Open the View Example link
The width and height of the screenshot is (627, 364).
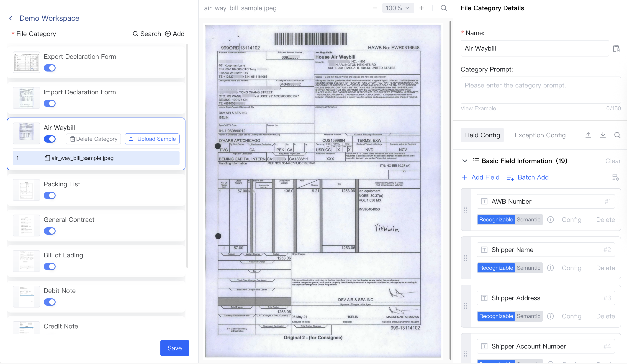click(478, 108)
